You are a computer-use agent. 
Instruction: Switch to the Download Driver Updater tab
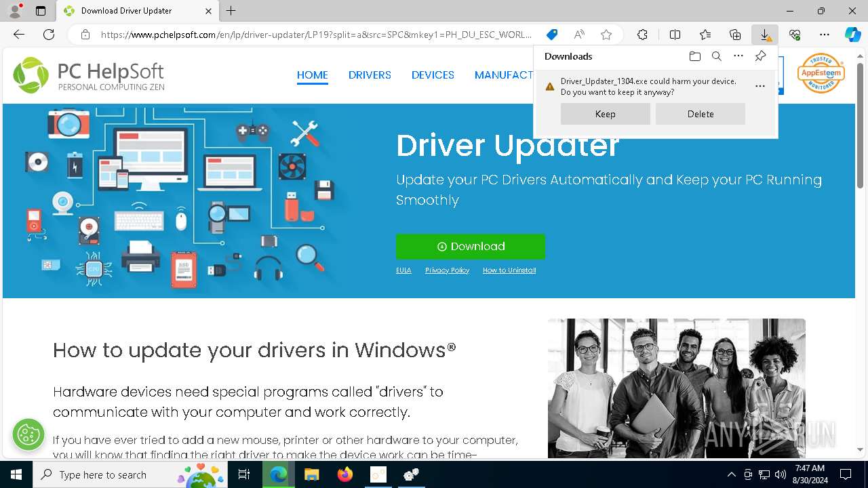pyautogui.click(x=137, y=11)
